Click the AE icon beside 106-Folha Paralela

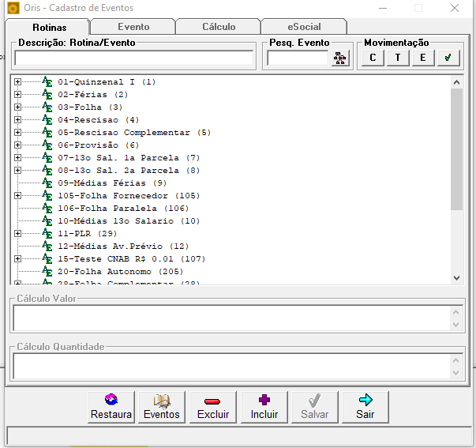tap(47, 208)
